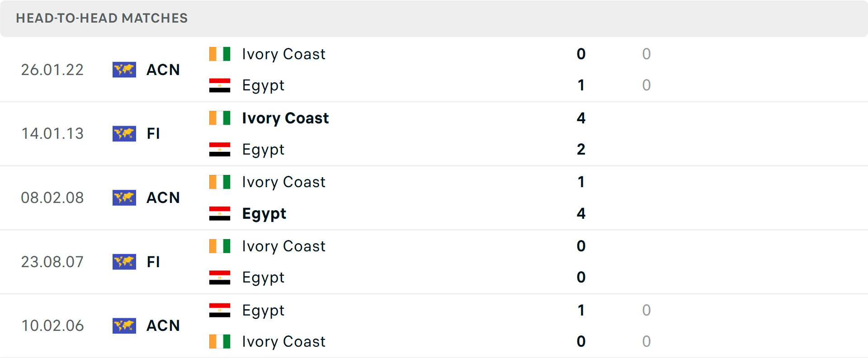
Task: Click the FI label on the 23.08.07 match
Action: coord(153,262)
